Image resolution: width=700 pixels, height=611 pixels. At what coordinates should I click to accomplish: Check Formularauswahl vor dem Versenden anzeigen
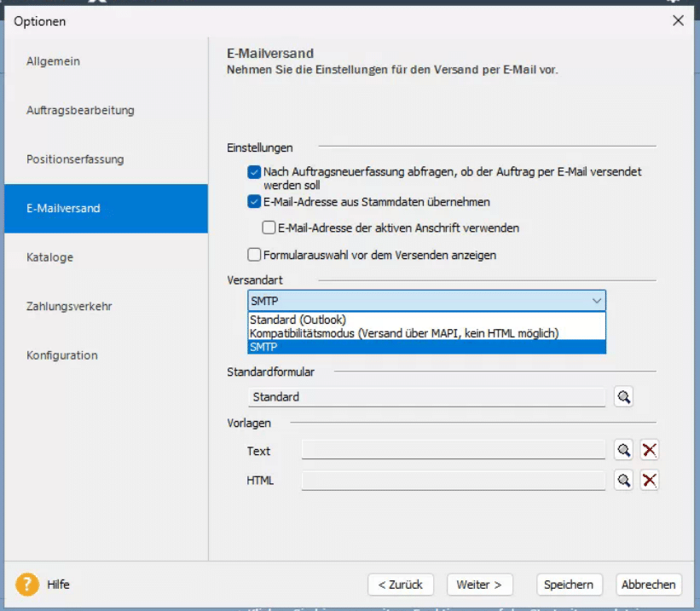click(x=254, y=255)
